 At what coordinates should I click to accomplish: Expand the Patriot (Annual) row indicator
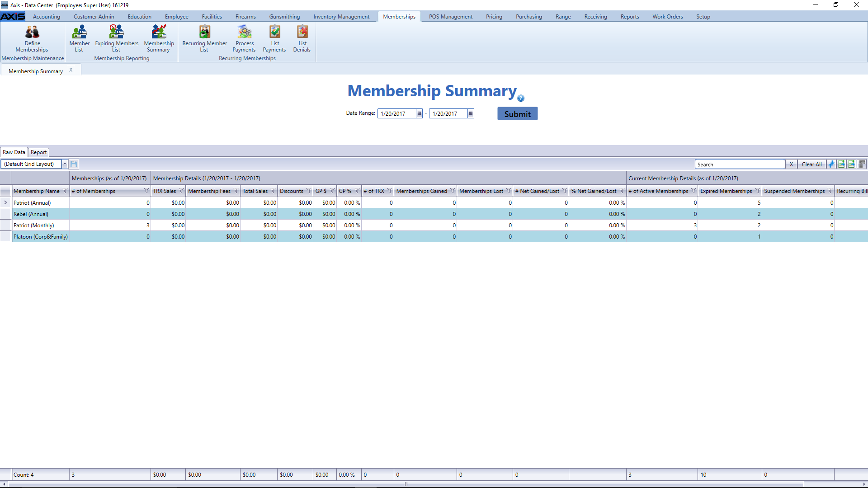(x=5, y=202)
